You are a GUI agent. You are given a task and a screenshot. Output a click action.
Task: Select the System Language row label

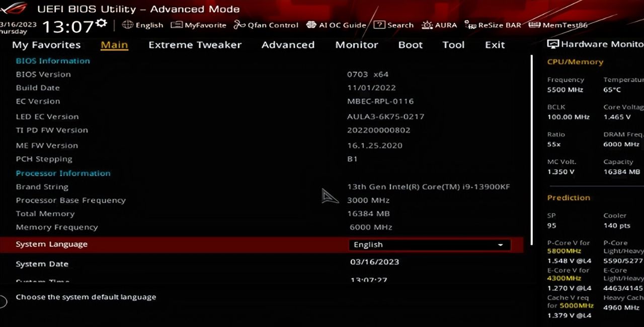pos(52,244)
